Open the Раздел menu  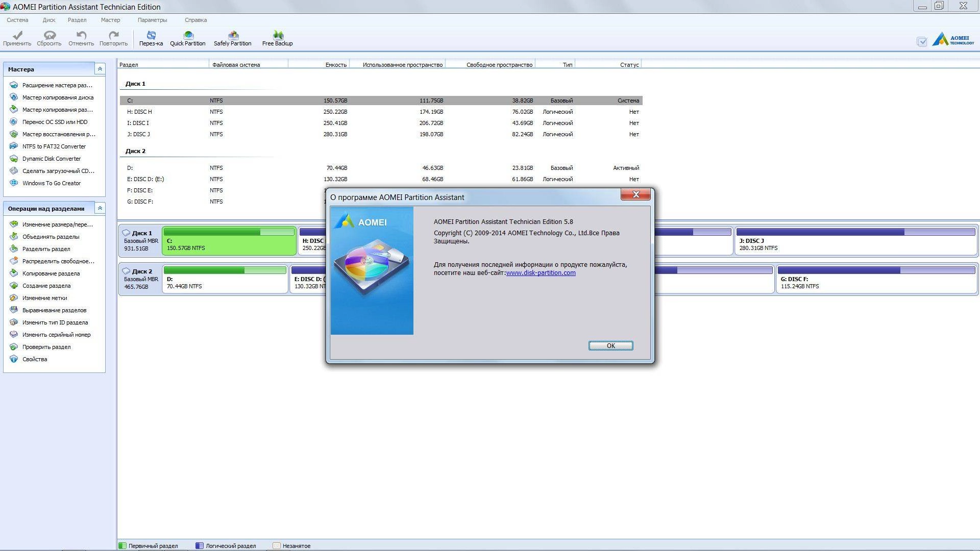pos(77,20)
